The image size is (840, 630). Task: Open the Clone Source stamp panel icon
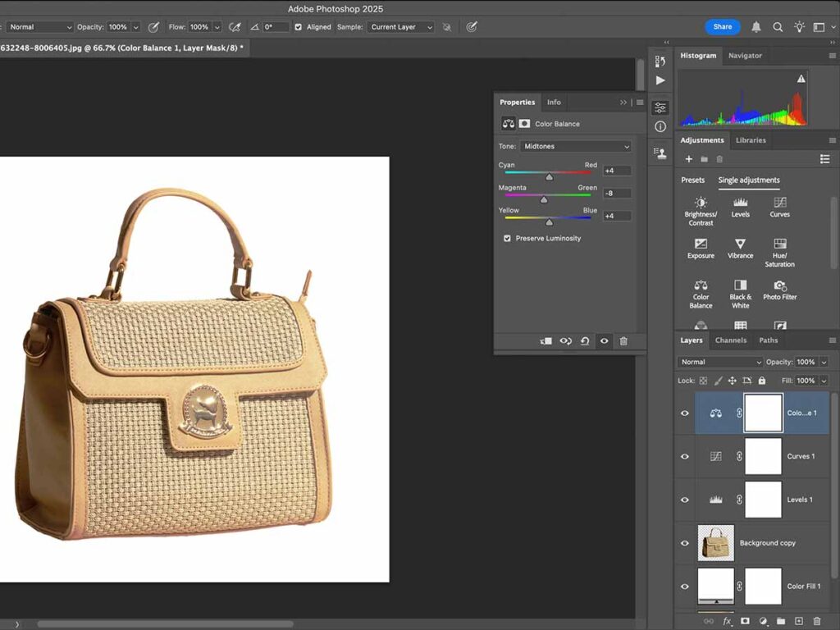tap(660, 153)
